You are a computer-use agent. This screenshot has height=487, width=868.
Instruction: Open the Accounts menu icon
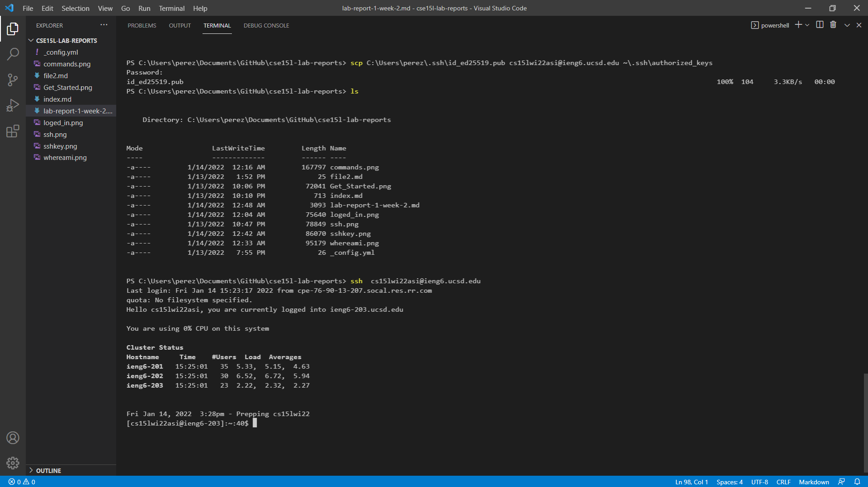[x=13, y=438]
